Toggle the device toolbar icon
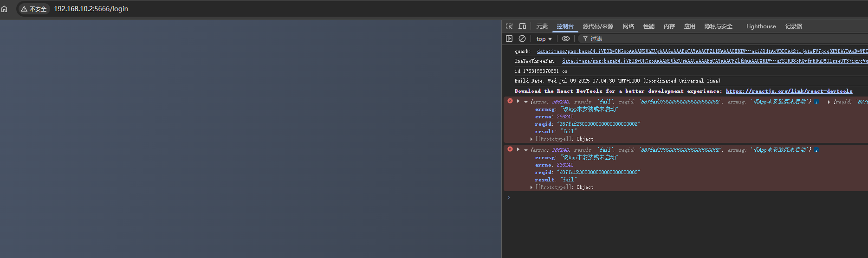 (522, 26)
